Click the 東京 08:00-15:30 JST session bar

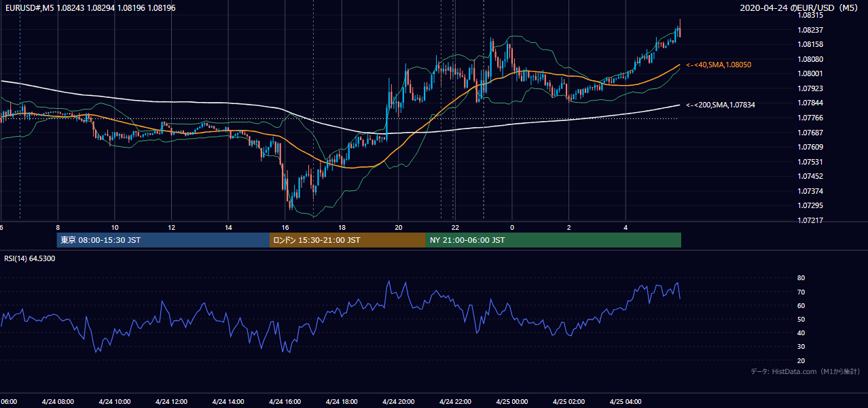coord(163,240)
